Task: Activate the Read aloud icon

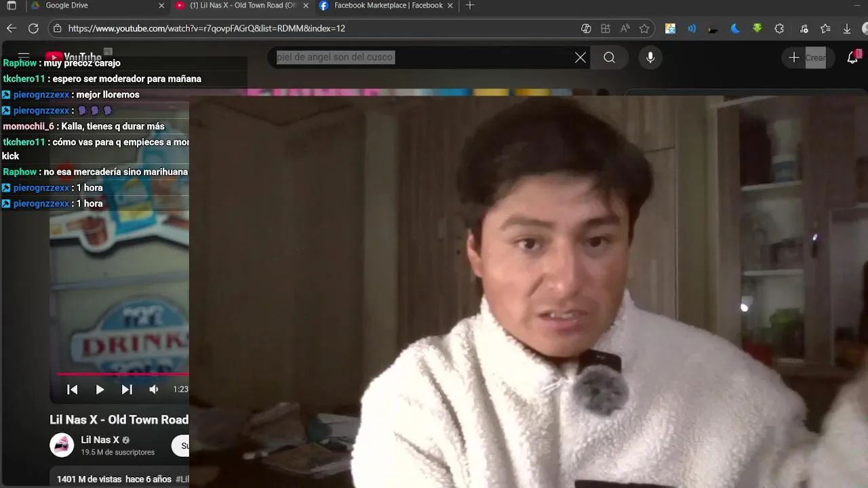Action: pos(625,28)
